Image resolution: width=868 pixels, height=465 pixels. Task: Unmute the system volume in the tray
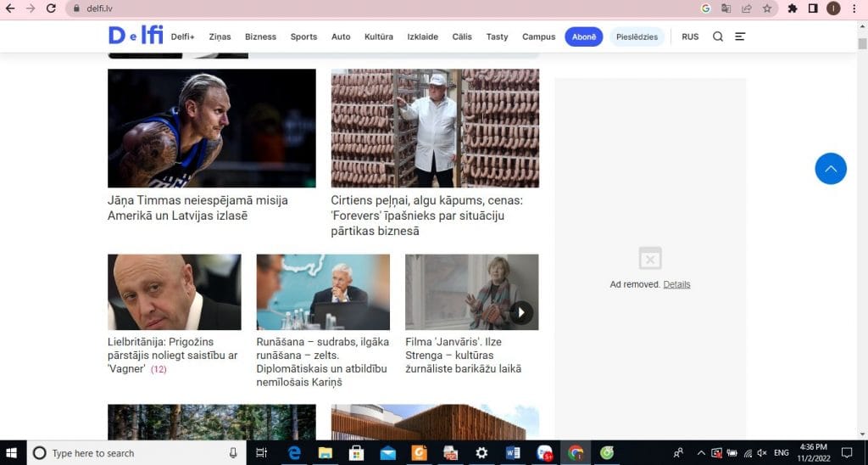pos(761,453)
